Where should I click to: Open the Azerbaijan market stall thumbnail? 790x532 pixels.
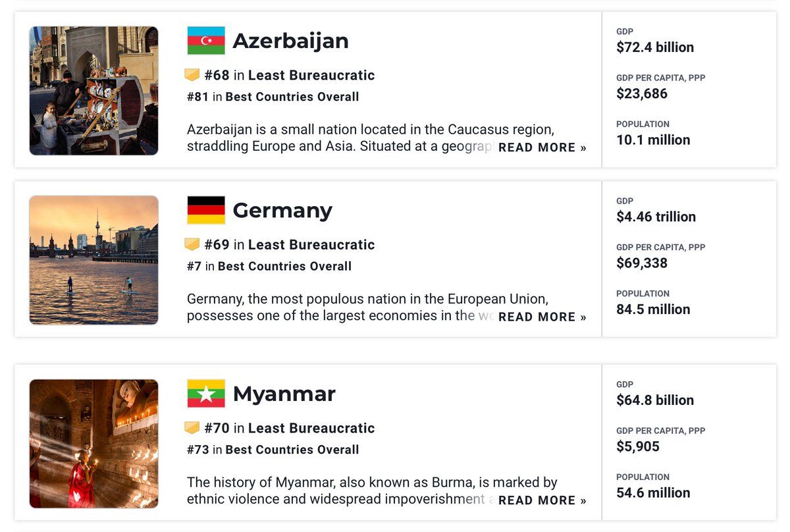pyautogui.click(x=94, y=91)
